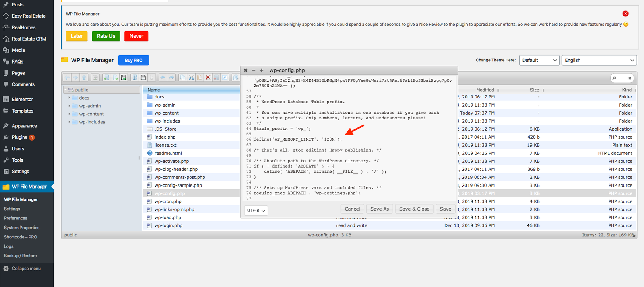Expand the wp-content tree node
Screen dimensions: 644x287
69,114
